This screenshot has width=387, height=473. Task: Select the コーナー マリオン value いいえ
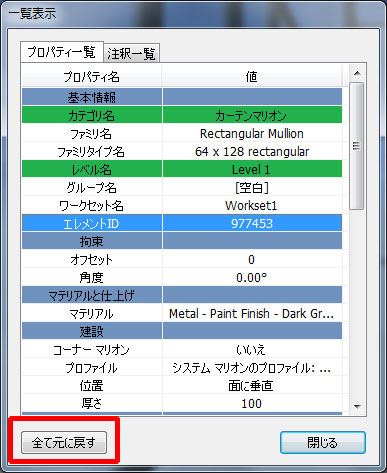[252, 349]
